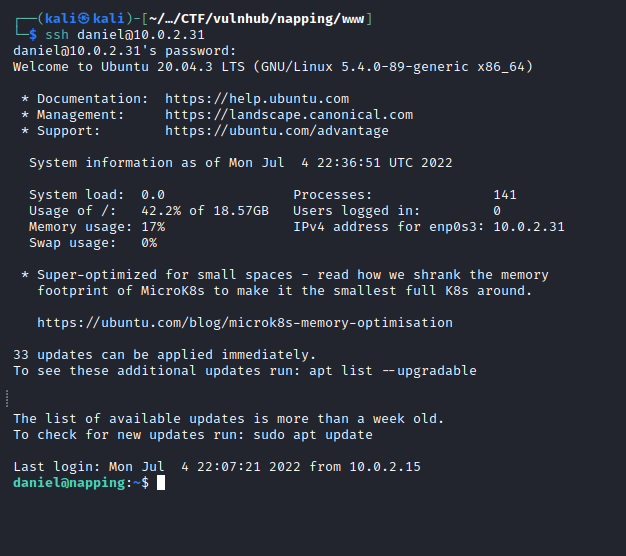Click the IPv4 address 10.0.2.31 value

(529, 227)
